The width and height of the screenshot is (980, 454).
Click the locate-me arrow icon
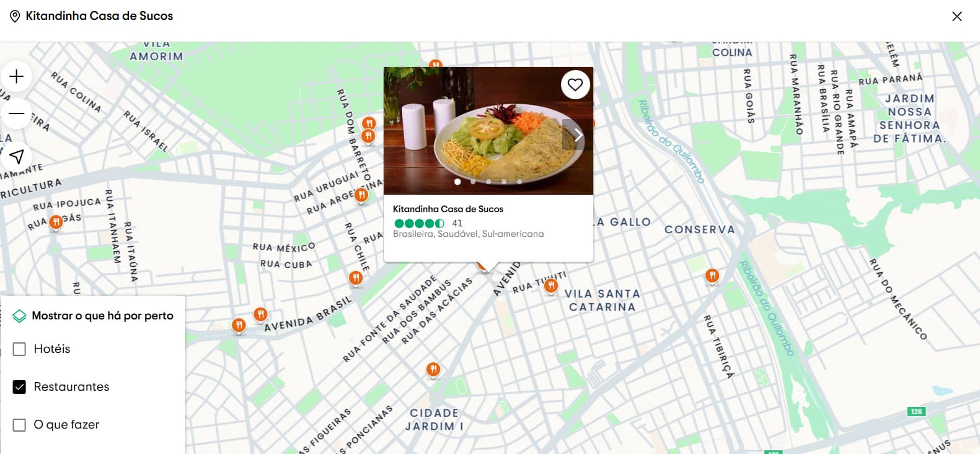point(17,156)
